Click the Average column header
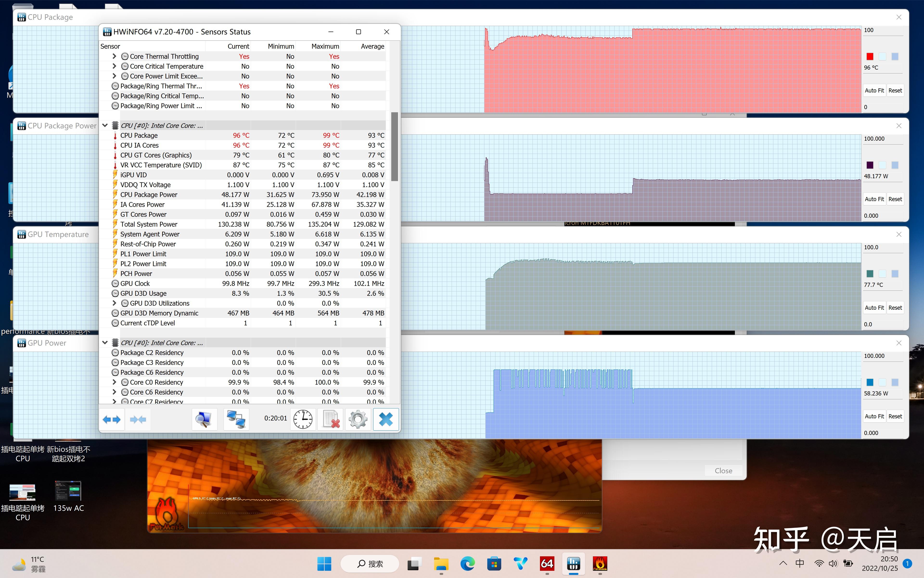The width and height of the screenshot is (924, 578). click(x=364, y=46)
